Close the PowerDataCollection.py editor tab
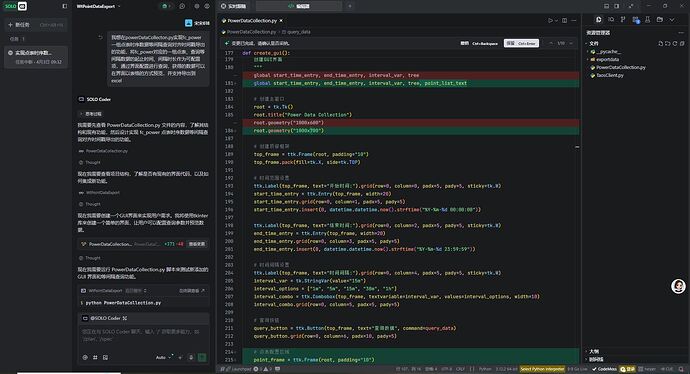 tap(281, 21)
